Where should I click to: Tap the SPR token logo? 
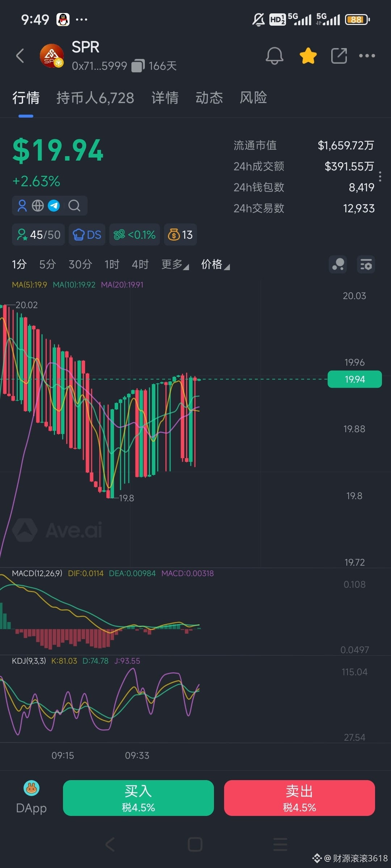(x=51, y=56)
